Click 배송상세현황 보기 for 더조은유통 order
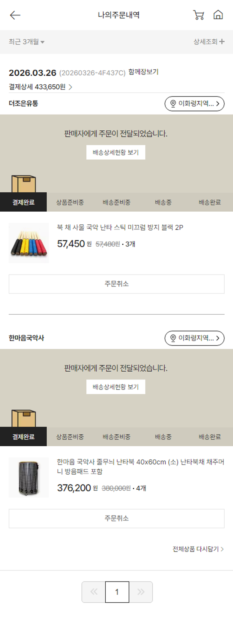 116,152
